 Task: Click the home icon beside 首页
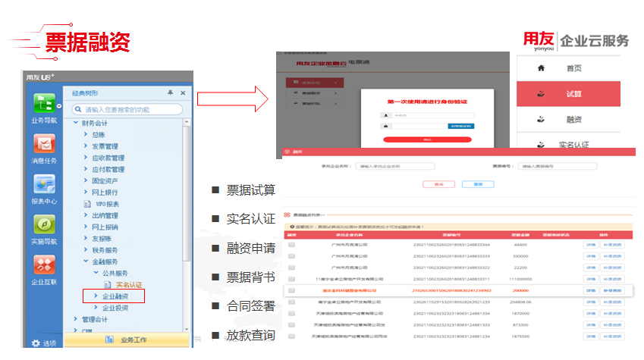pos(541,68)
